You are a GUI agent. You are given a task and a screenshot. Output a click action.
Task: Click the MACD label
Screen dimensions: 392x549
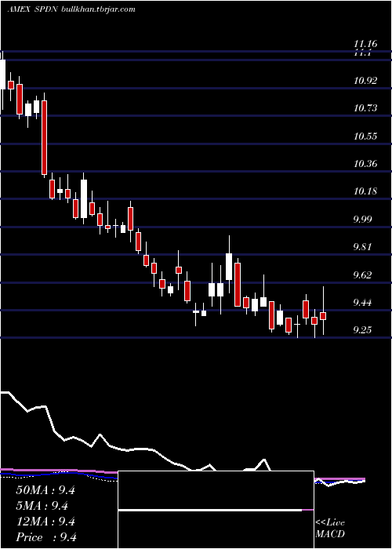tap(330, 534)
